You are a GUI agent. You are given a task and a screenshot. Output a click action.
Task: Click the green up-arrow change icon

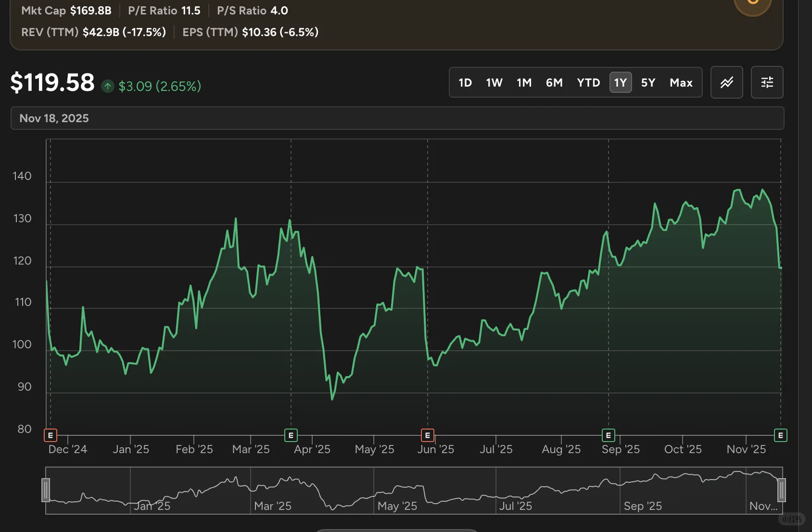[107, 86]
